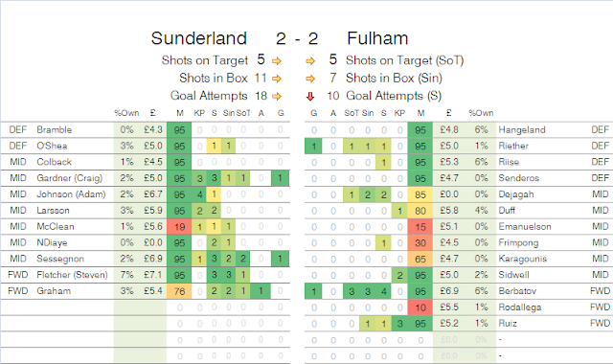Click McClean's red 19 minutes cell
The height and width of the screenshot is (364, 613).
point(179,227)
